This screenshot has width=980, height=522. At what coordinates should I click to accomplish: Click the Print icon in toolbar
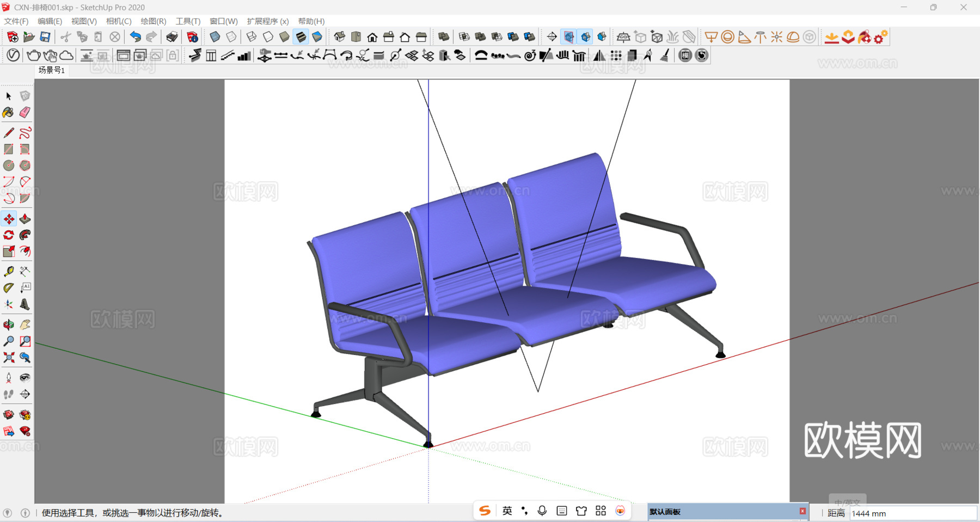[172, 37]
